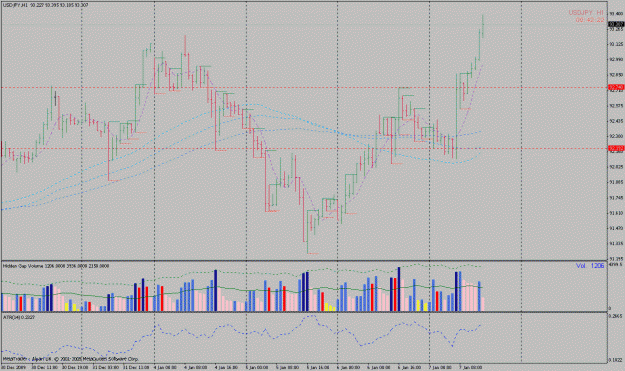Click the 92.850 price scale label
This screenshot has width=625, height=371.
click(616, 75)
